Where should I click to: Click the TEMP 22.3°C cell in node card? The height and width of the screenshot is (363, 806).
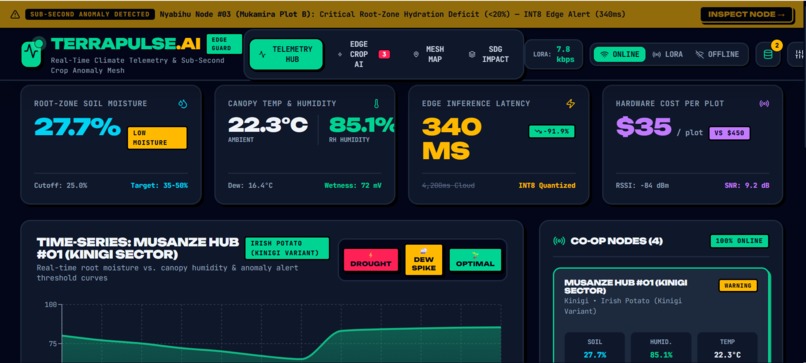point(727,348)
